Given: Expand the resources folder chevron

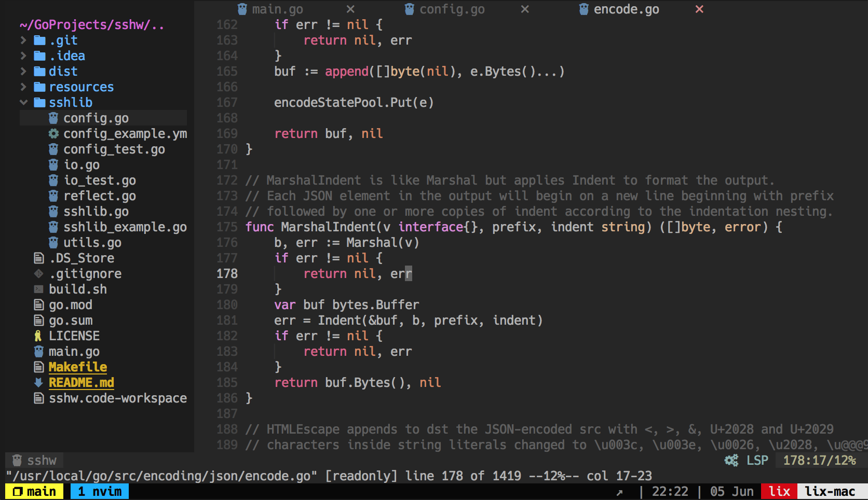Looking at the screenshot, I should 23,87.
